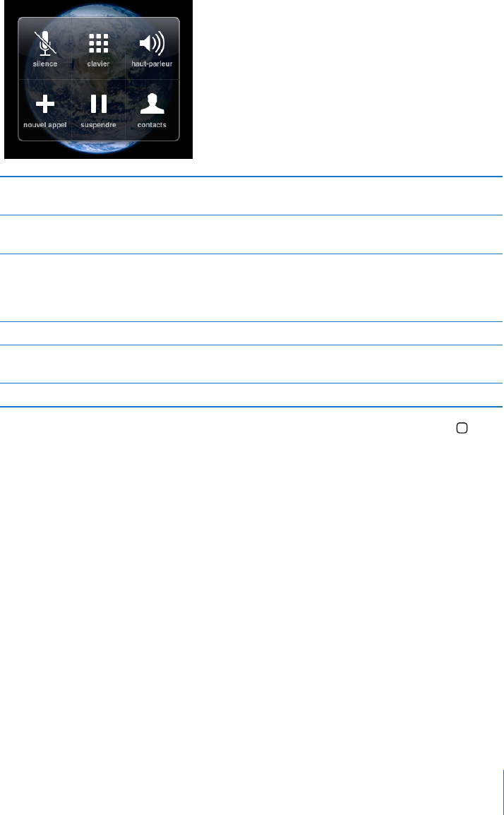The width and height of the screenshot is (504, 815).
Task: Open contacts via the person silhouette icon
Action: click(x=152, y=104)
